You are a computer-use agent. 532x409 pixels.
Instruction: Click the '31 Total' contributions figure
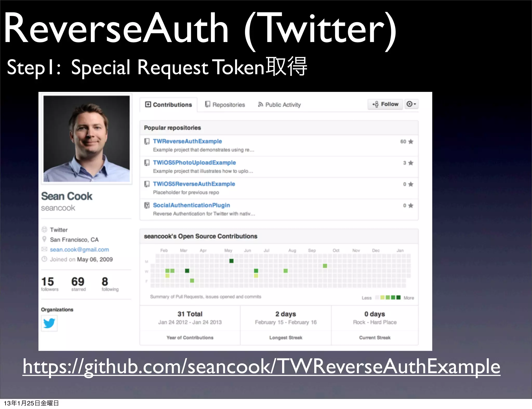point(190,314)
